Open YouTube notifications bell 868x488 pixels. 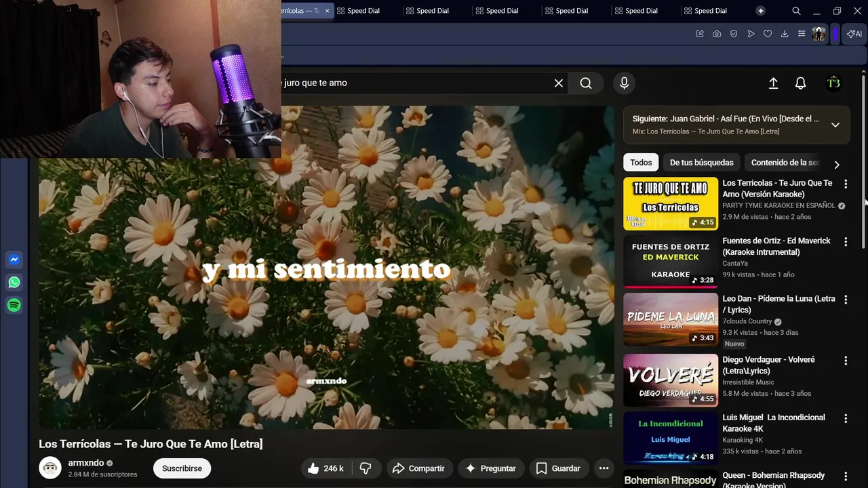[801, 83]
